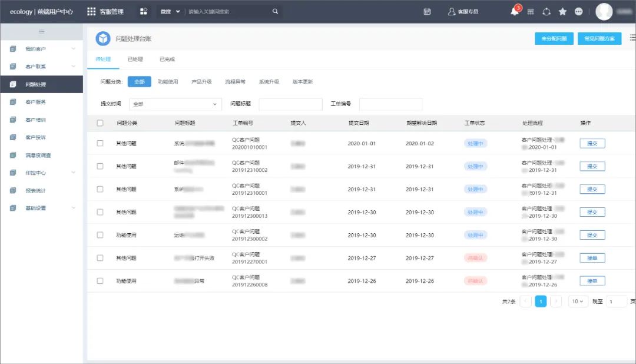Switch to the 已完成 tab
The width and height of the screenshot is (636, 364).
click(x=167, y=59)
